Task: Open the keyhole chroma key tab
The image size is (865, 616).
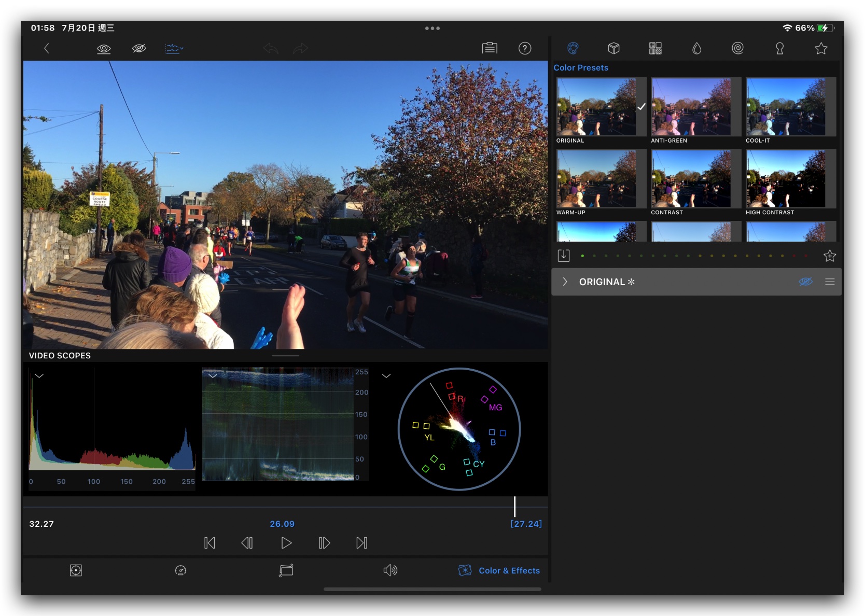Action: tap(779, 48)
